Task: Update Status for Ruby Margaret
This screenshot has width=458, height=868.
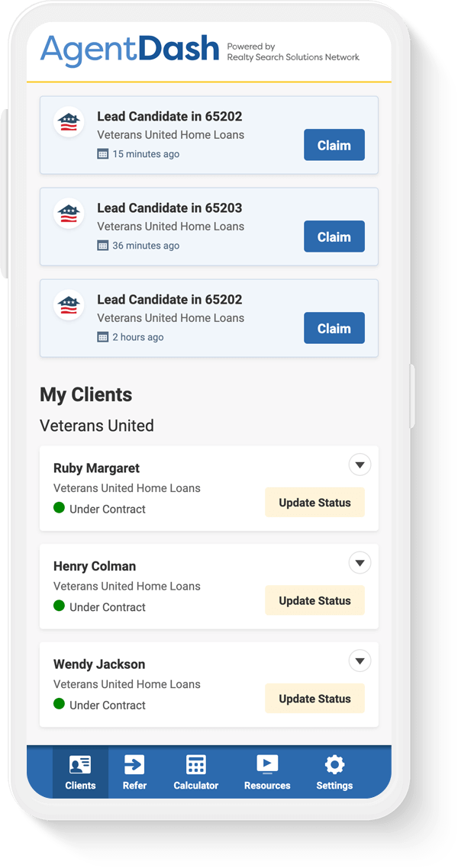Action: (315, 503)
